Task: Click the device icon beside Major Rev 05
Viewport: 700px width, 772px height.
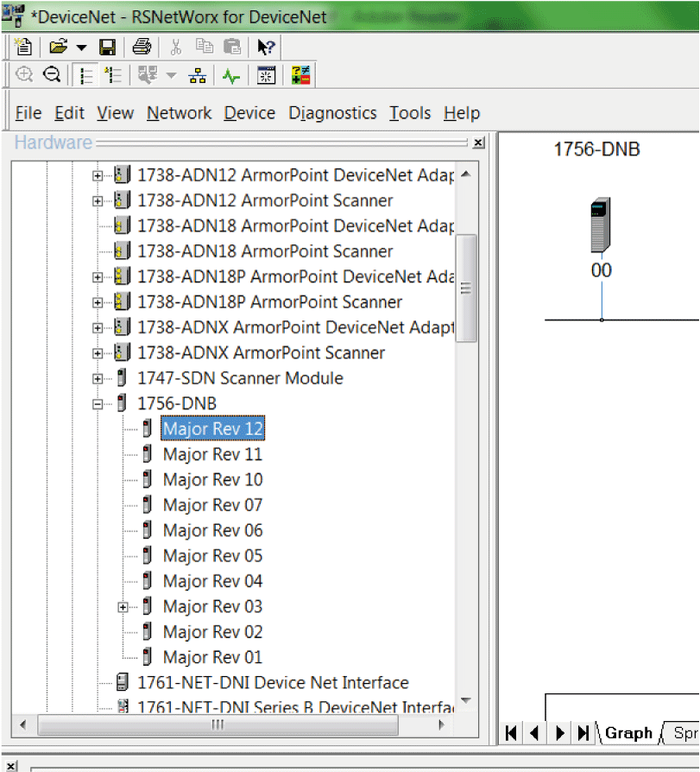Action: [147, 555]
